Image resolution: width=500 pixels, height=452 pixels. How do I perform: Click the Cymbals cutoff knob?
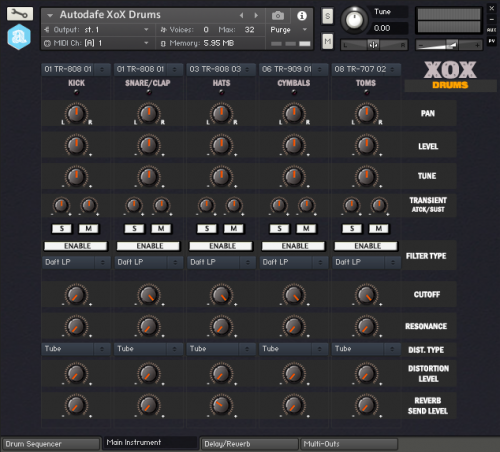tap(294, 295)
